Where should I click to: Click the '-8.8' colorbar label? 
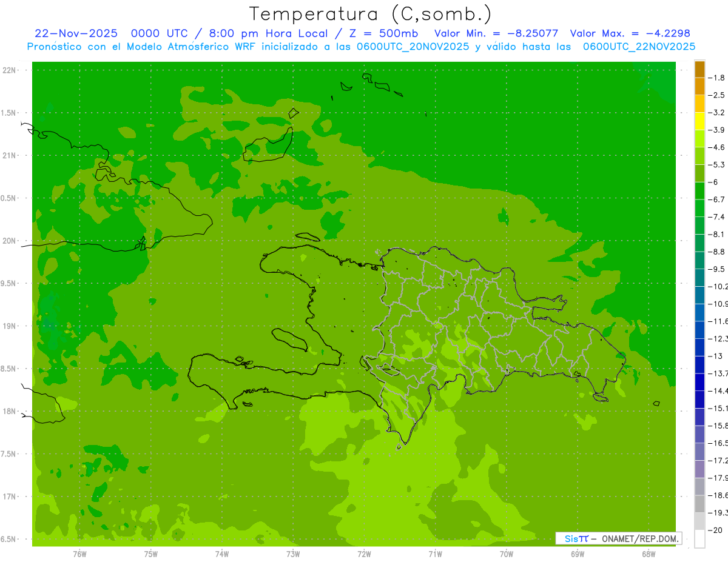click(717, 252)
